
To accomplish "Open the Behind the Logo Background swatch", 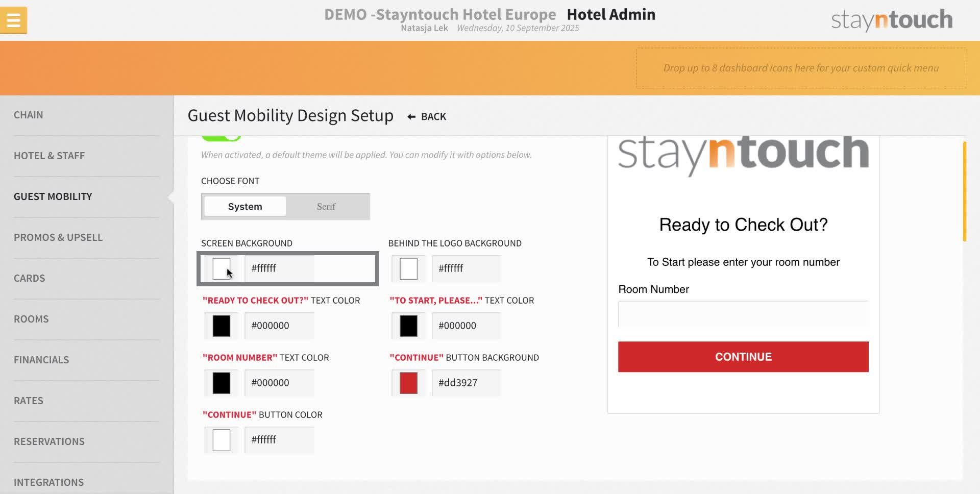I will tap(408, 268).
